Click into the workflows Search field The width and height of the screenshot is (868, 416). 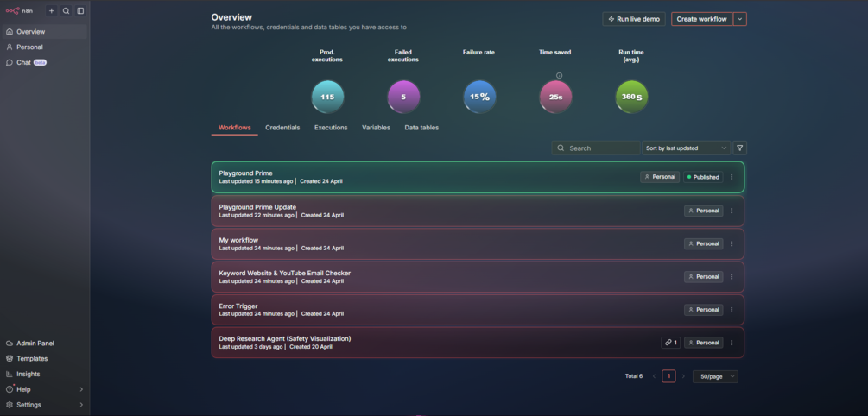596,148
